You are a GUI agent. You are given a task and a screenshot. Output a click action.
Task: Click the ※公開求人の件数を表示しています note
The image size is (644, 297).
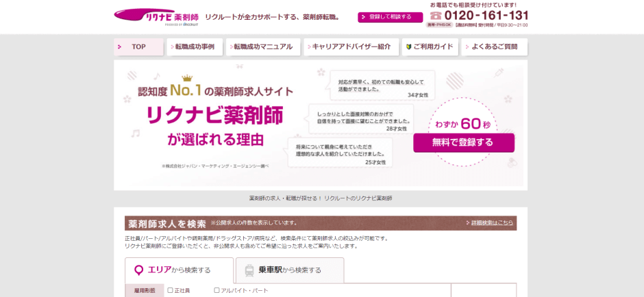coord(253,223)
